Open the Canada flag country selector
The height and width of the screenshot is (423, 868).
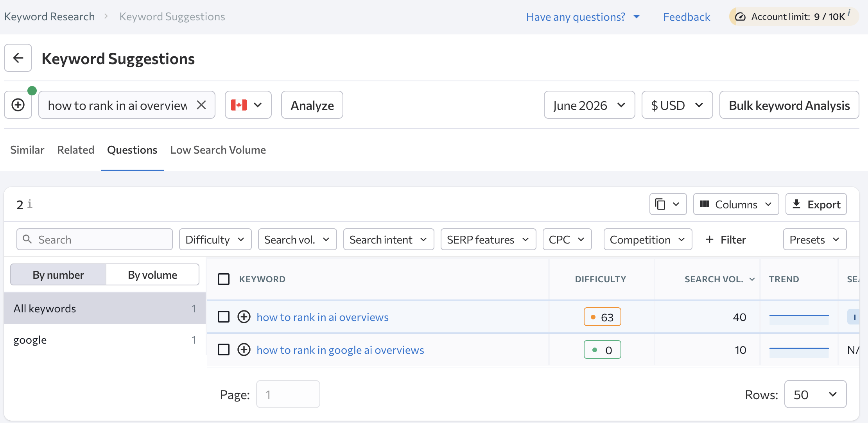click(x=248, y=105)
